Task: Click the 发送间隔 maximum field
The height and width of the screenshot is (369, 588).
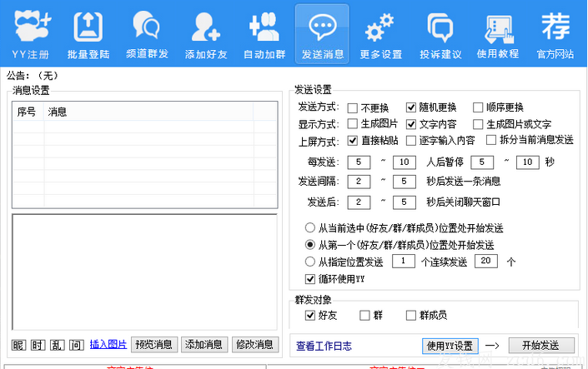Action: click(x=405, y=182)
